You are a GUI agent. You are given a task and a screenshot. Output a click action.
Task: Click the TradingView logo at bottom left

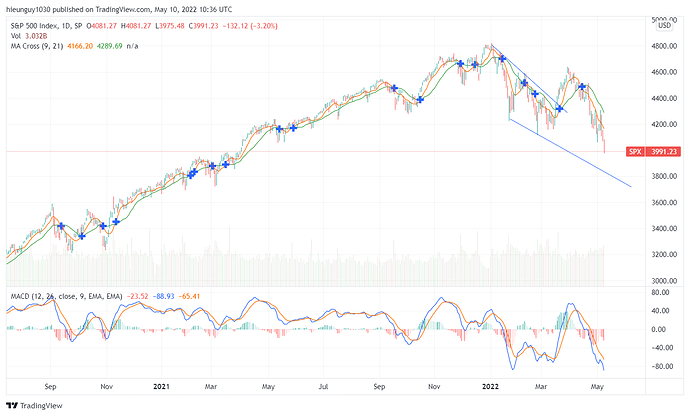34,405
